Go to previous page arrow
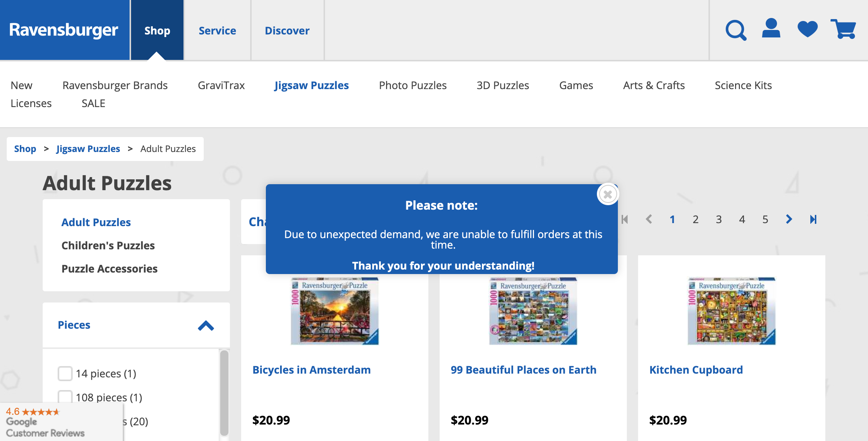 click(x=649, y=219)
